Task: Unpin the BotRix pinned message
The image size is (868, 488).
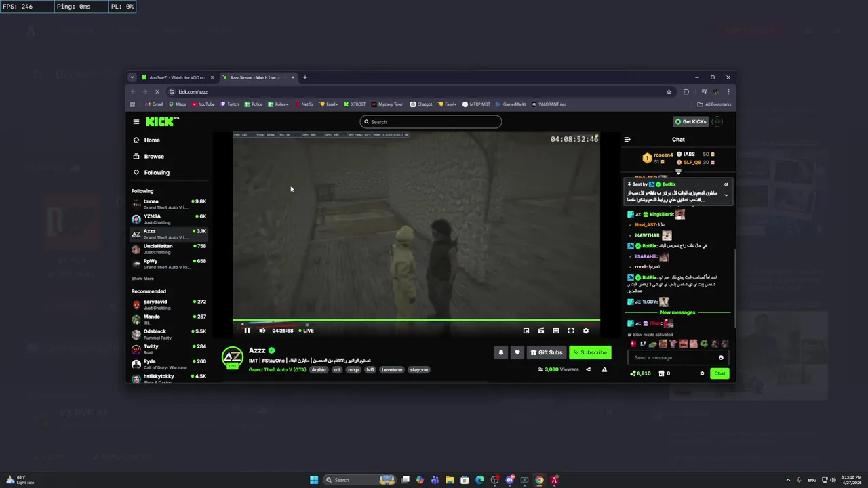Action: 726,184
